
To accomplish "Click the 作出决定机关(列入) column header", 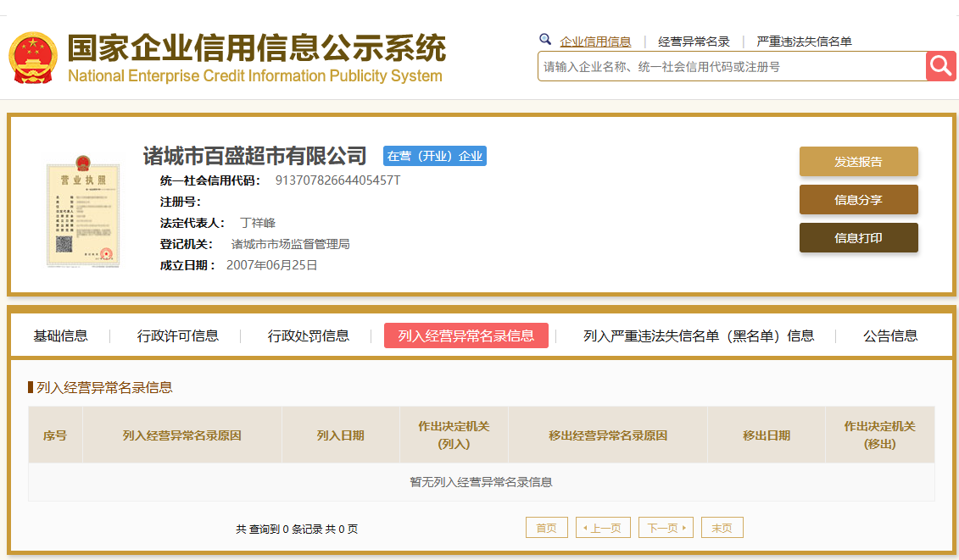I will click(454, 435).
